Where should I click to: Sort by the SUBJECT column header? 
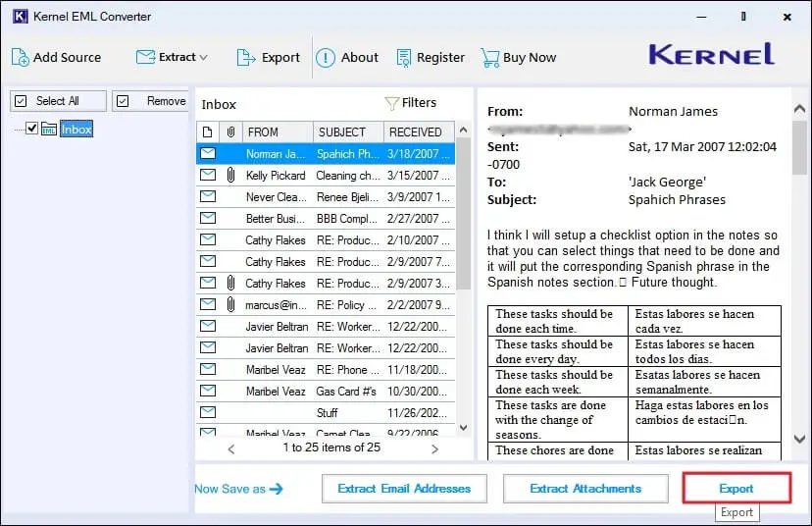[348, 132]
